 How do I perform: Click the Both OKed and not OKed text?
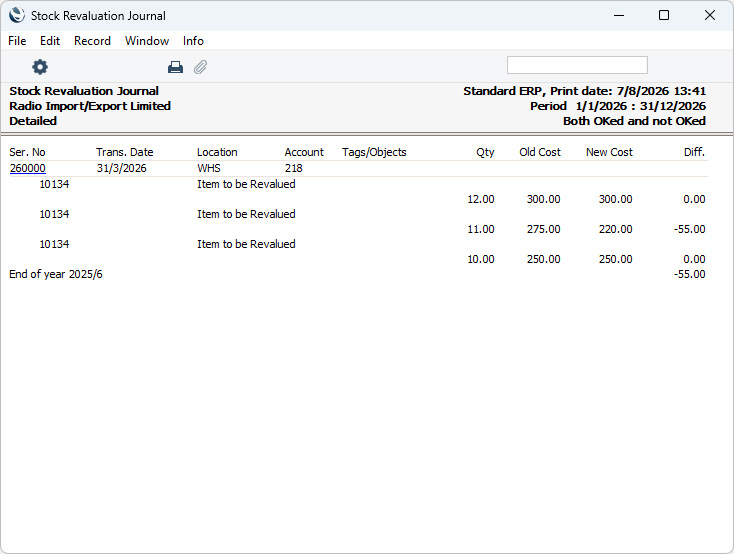click(634, 121)
